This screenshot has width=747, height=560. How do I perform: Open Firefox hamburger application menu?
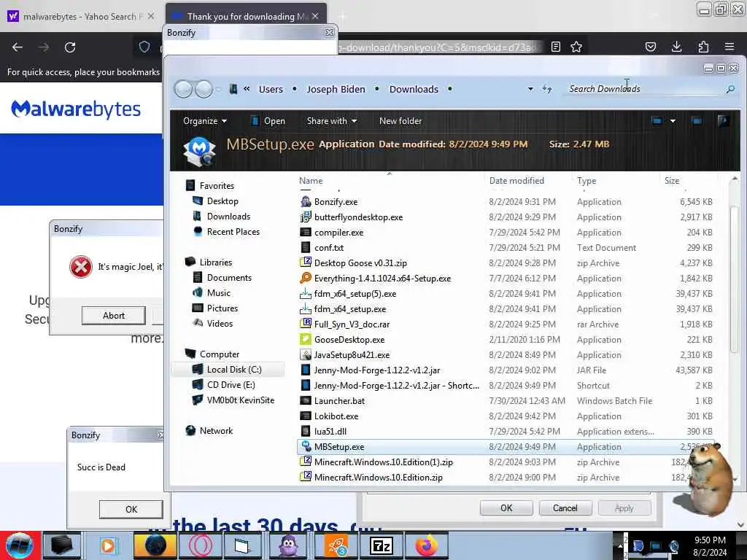coord(729,47)
